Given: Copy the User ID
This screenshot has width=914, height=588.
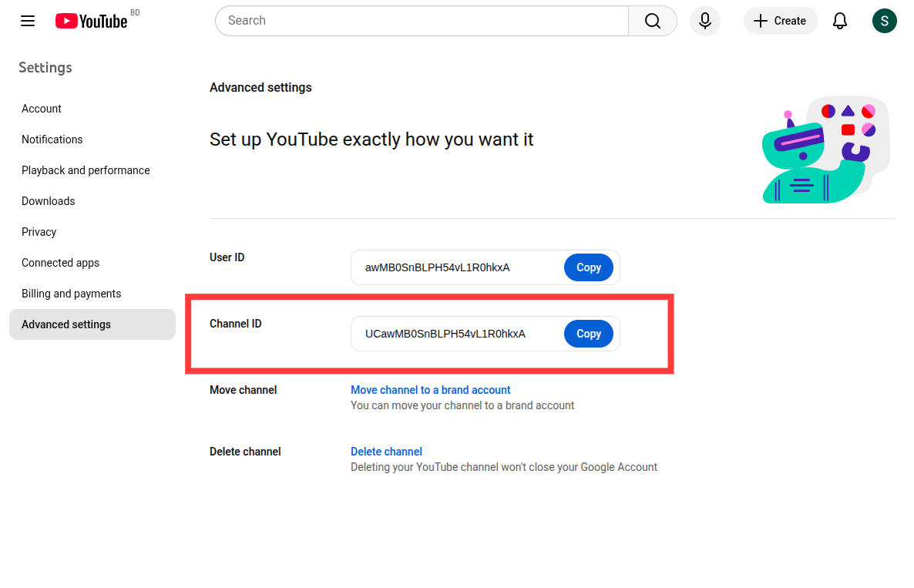Looking at the screenshot, I should pyautogui.click(x=588, y=267).
